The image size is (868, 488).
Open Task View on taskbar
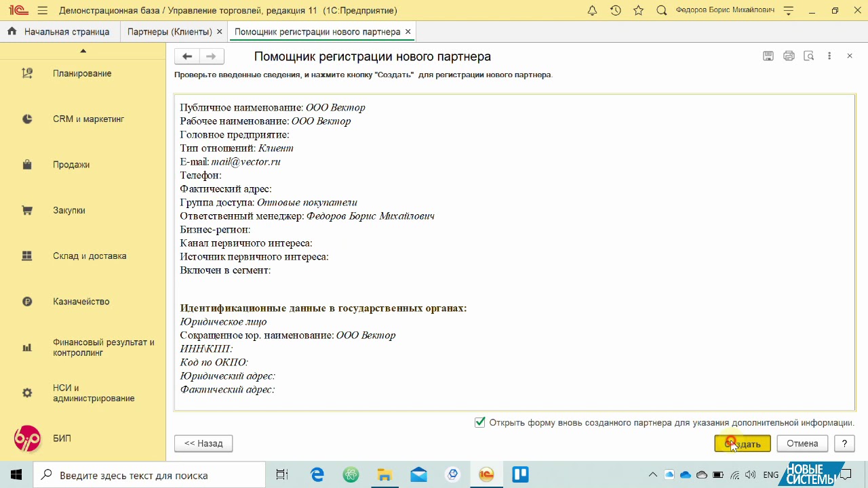(283, 475)
